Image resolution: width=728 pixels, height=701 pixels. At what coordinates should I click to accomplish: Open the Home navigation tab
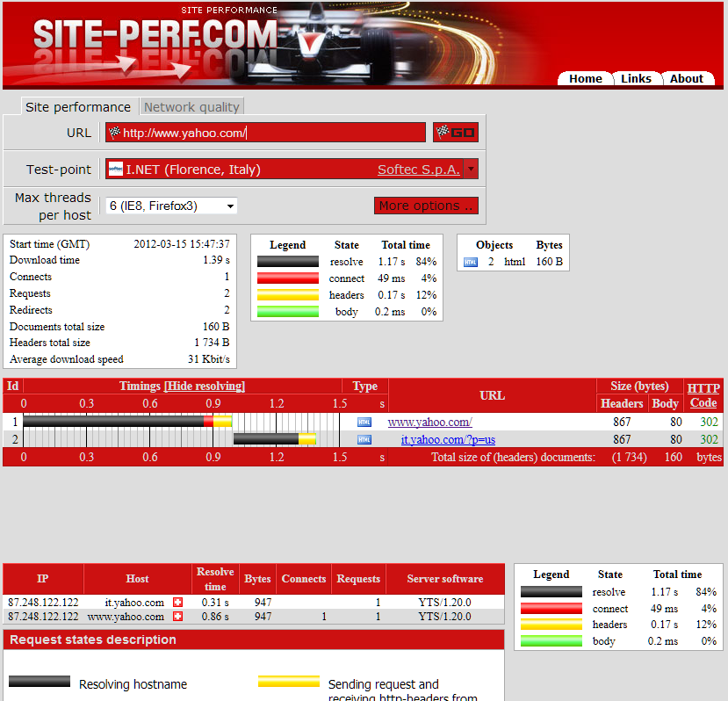pos(586,78)
